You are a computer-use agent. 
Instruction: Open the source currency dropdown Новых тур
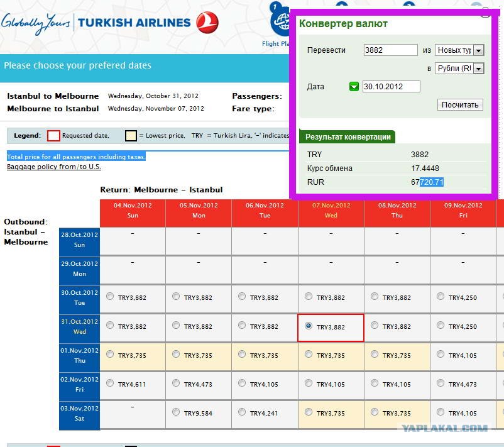pyautogui.click(x=459, y=50)
